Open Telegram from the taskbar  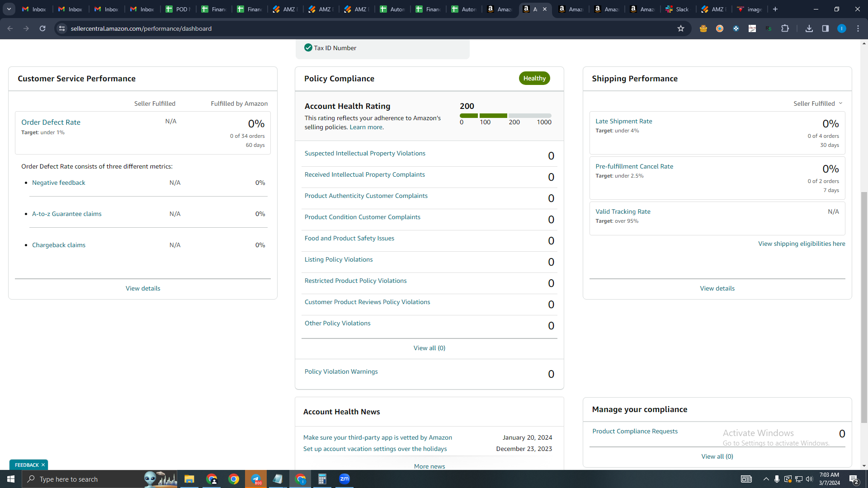pyautogui.click(x=256, y=479)
